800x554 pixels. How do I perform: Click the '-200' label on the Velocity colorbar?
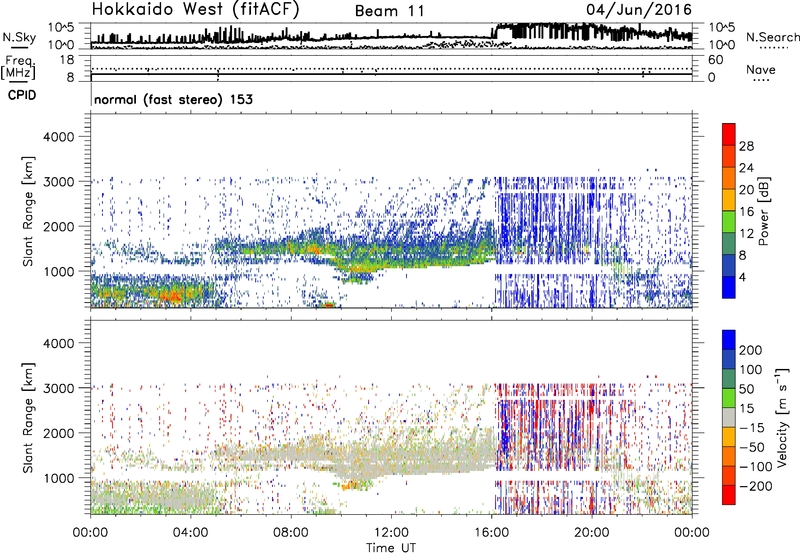(756, 486)
